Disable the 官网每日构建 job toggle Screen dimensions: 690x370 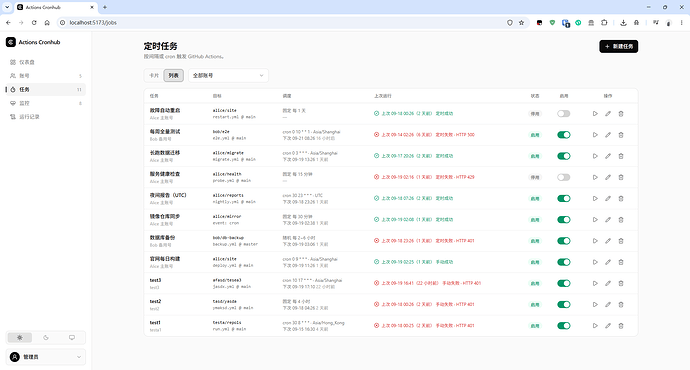[x=564, y=262]
